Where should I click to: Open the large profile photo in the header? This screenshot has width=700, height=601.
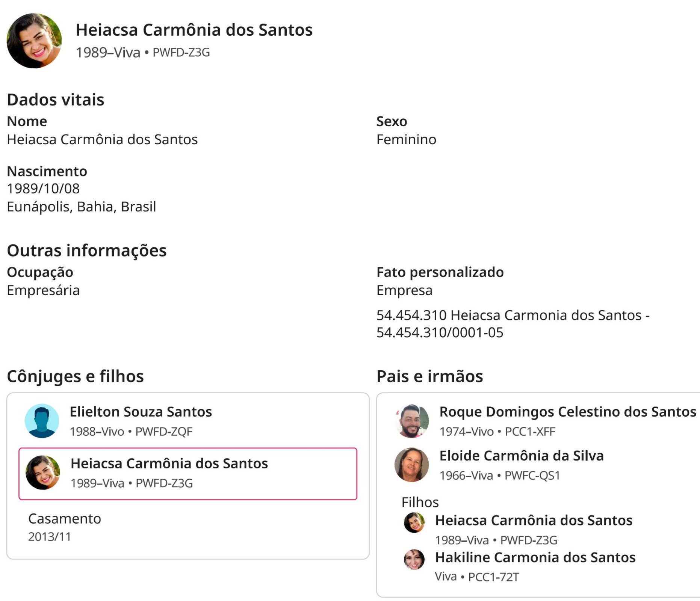coord(34,41)
